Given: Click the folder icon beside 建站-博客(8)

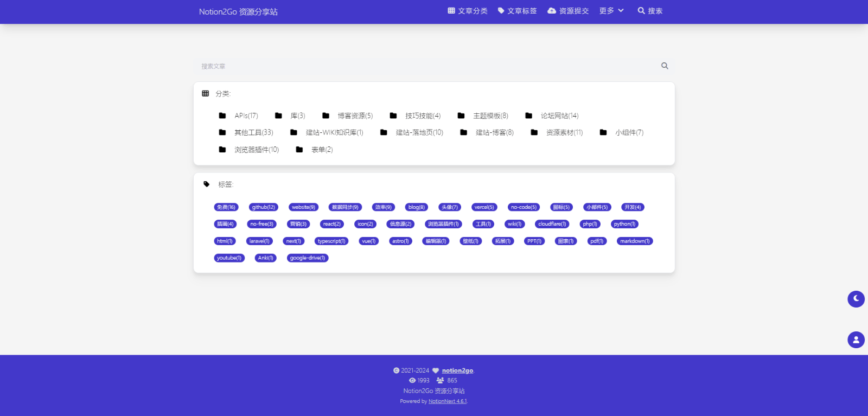Looking at the screenshot, I should pyautogui.click(x=463, y=132).
